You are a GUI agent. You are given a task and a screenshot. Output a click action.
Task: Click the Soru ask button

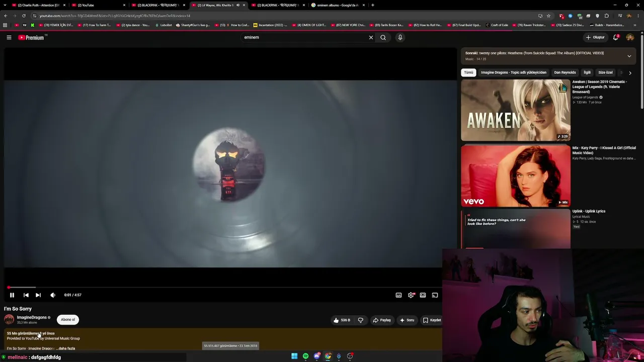tap(407, 320)
